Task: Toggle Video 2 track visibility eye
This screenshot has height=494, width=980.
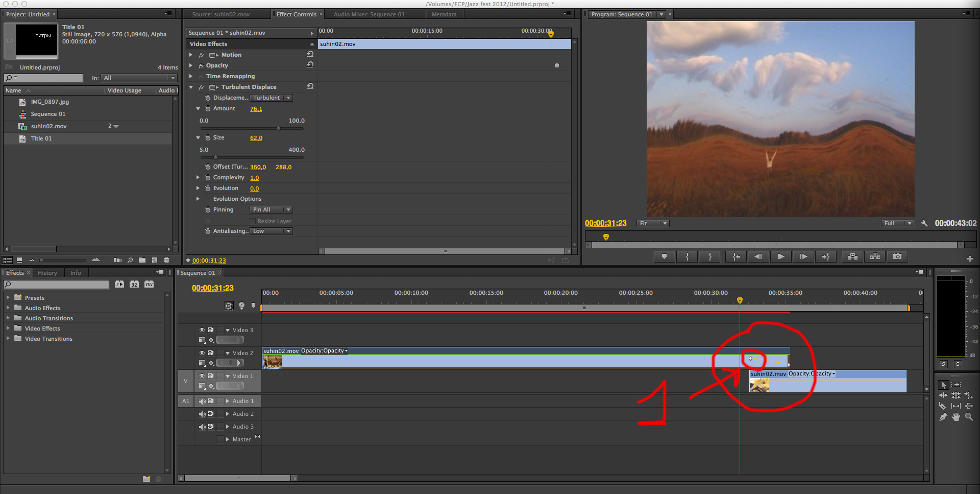Action: tap(202, 353)
